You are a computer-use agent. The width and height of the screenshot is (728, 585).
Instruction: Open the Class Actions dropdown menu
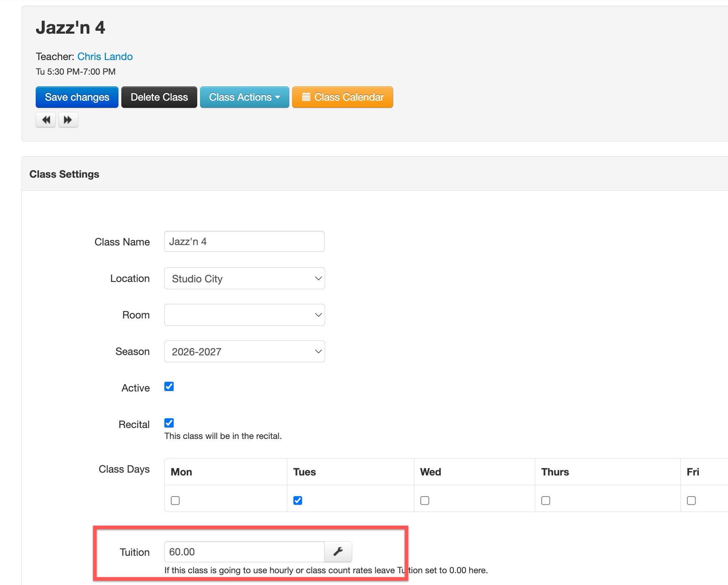click(244, 97)
